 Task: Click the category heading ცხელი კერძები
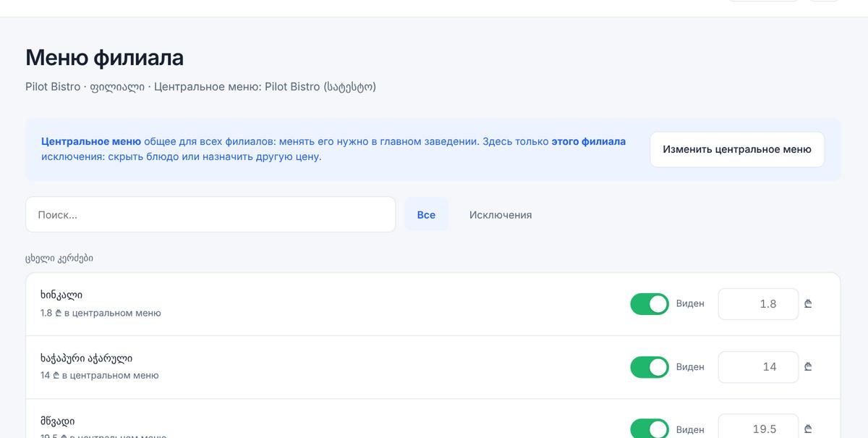(x=59, y=258)
